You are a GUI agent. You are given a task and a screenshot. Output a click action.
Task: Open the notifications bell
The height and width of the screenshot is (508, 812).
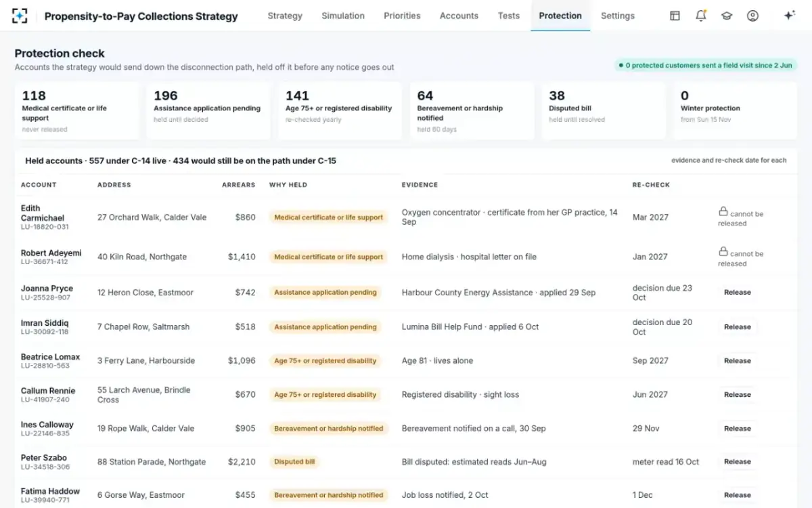tap(701, 16)
